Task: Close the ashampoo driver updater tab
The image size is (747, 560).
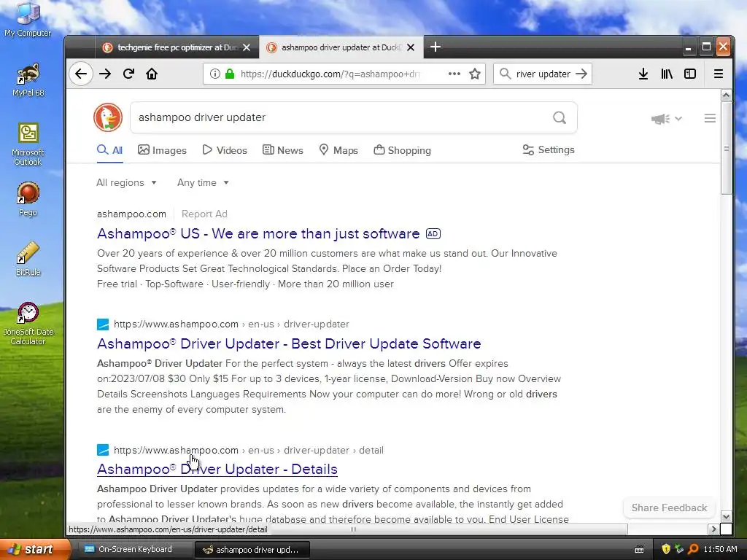Action: (411, 47)
